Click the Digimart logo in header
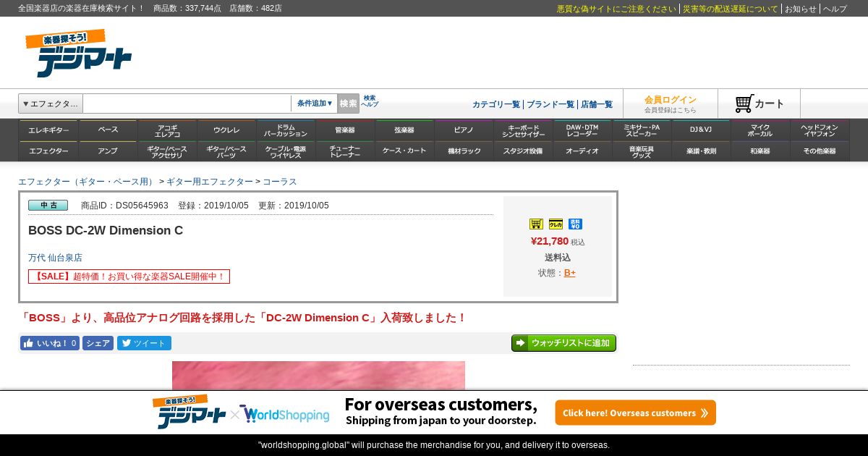Image resolution: width=868 pixels, height=456 pixels. point(79,54)
